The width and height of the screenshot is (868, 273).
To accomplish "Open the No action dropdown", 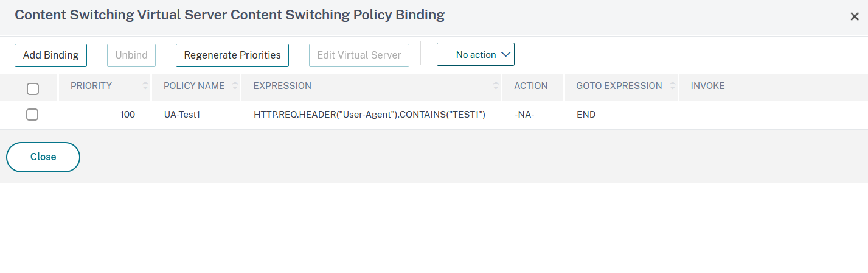I will click(x=476, y=54).
